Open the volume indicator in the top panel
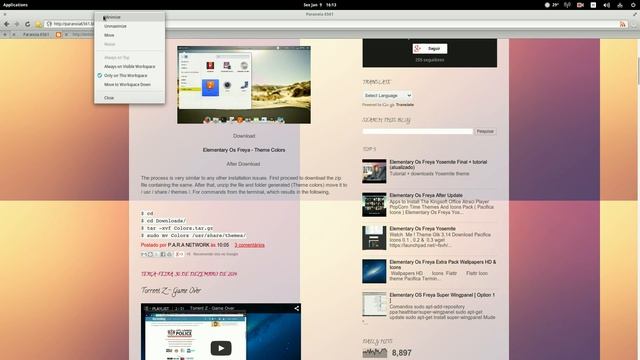 point(607,5)
